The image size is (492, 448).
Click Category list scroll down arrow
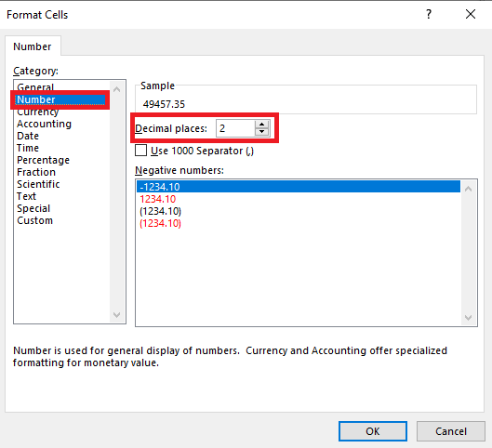coord(117,315)
